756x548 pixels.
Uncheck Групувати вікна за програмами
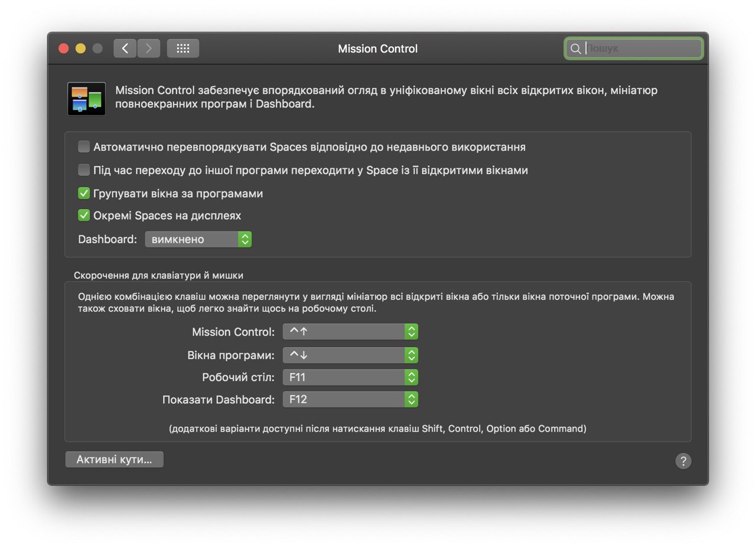(x=84, y=193)
